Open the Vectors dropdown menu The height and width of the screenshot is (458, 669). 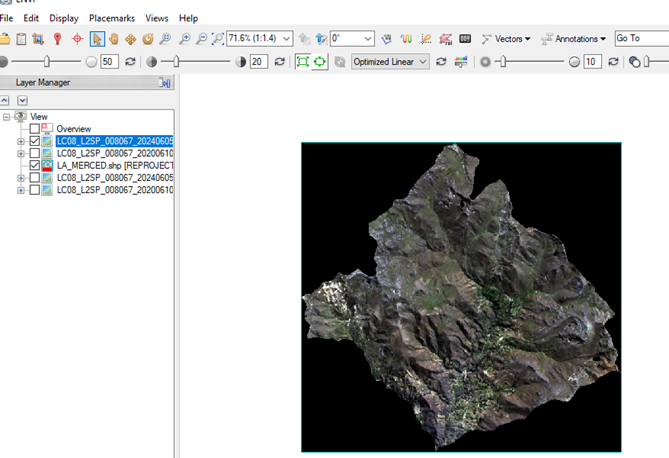pos(506,39)
